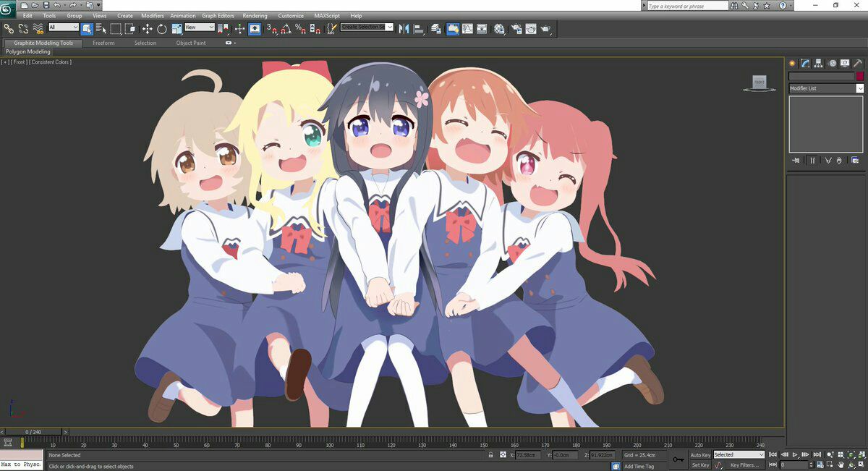
Task: Click the Auto Key button
Action: [x=699, y=455]
